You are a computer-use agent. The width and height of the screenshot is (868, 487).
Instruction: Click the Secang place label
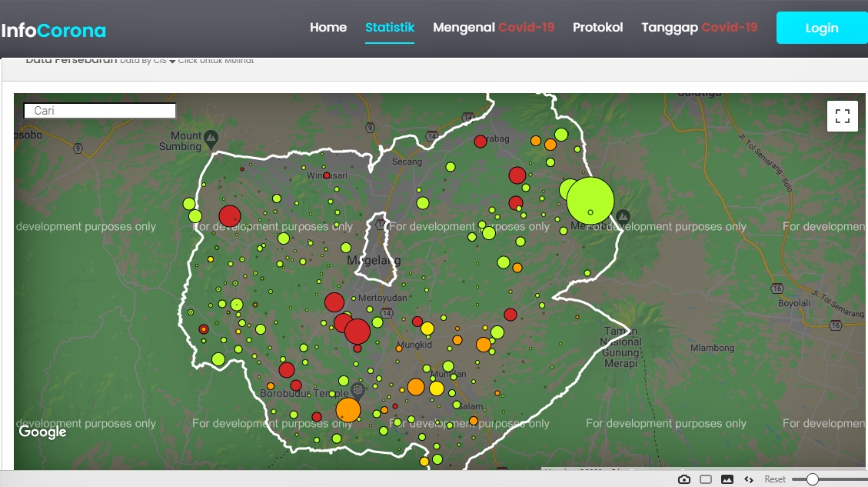(407, 162)
